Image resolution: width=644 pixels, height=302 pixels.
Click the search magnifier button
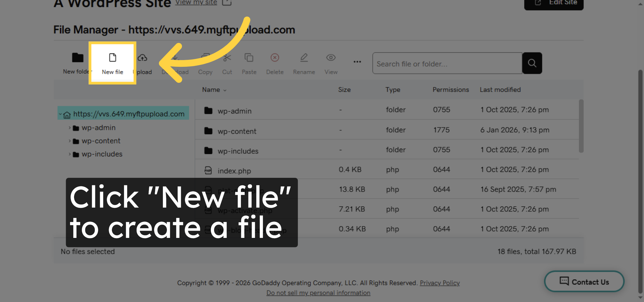pyautogui.click(x=532, y=63)
